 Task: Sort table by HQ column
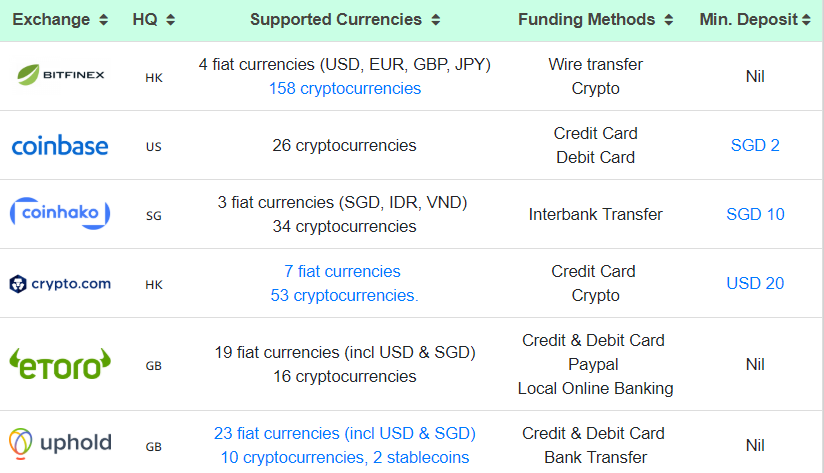click(x=153, y=20)
